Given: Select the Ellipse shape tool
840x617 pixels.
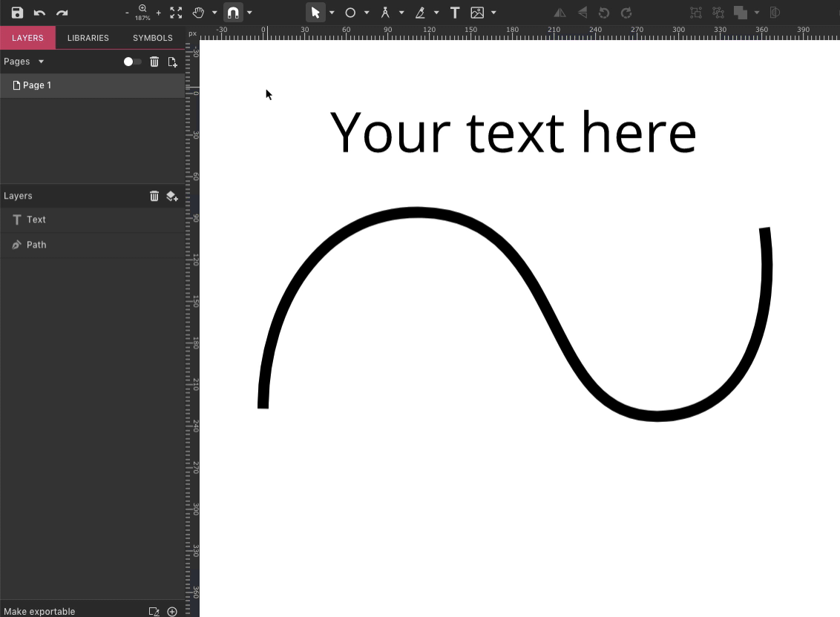Looking at the screenshot, I should pos(350,13).
